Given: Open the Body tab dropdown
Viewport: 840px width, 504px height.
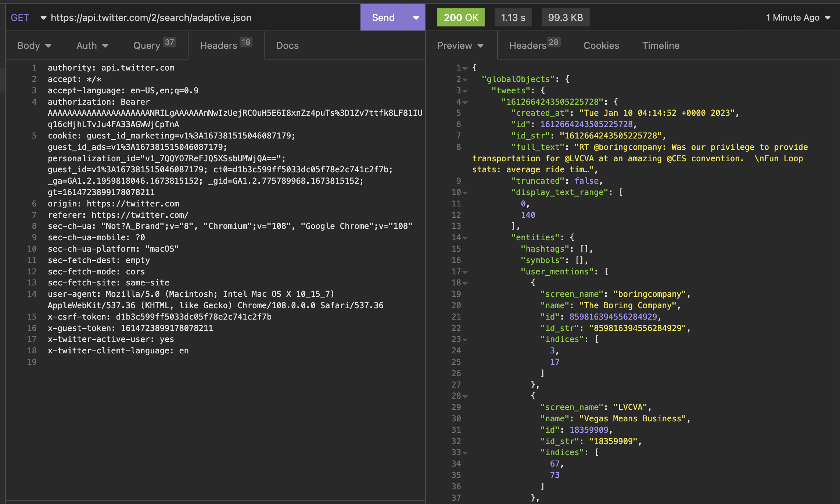Looking at the screenshot, I should (x=34, y=46).
